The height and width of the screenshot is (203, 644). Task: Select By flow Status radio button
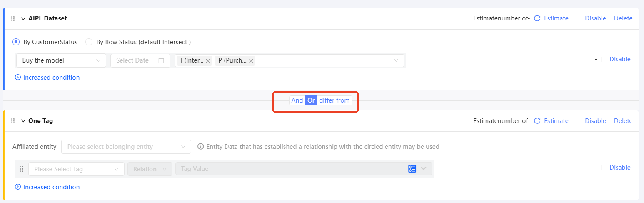(x=89, y=42)
